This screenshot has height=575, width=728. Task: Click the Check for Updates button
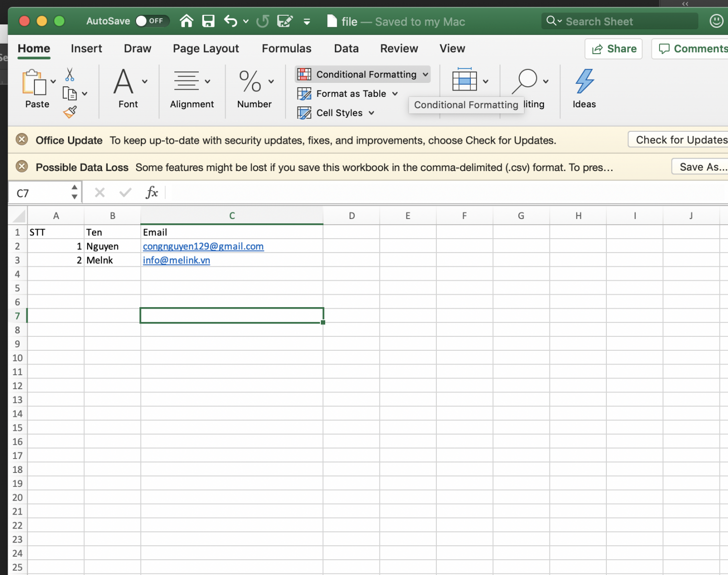(680, 139)
